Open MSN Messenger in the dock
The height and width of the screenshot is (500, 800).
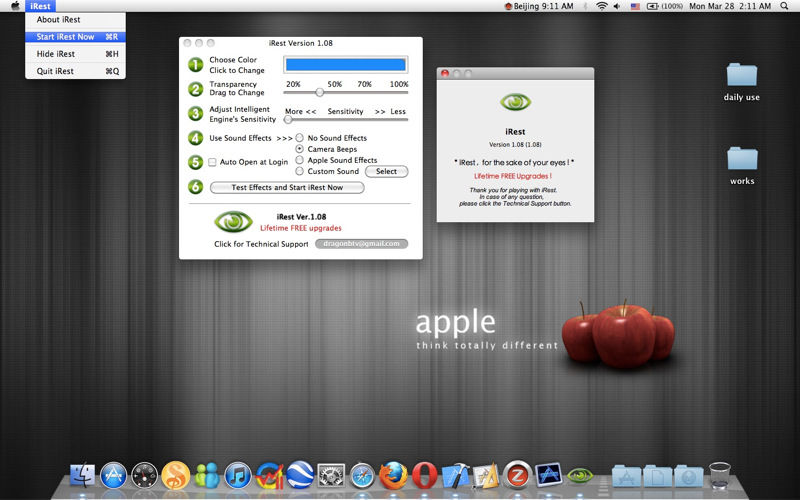(207, 476)
